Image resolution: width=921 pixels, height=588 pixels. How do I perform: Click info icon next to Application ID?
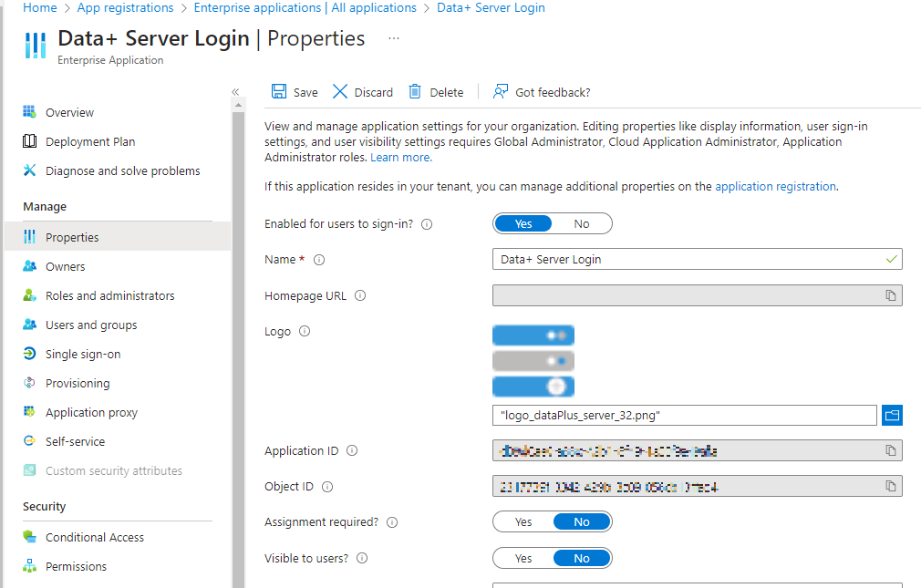coord(352,450)
